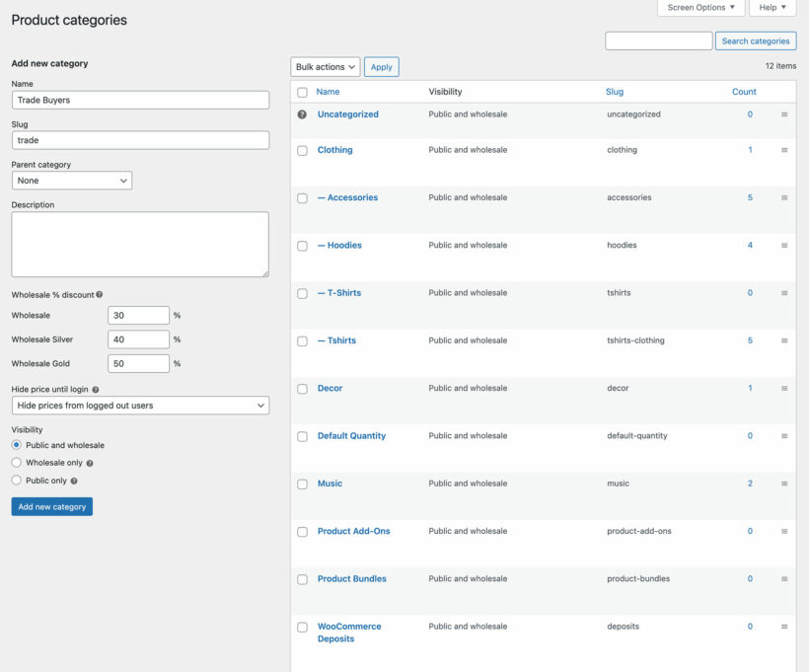Click the Add new category button
This screenshot has width=809, height=672.
(51, 505)
